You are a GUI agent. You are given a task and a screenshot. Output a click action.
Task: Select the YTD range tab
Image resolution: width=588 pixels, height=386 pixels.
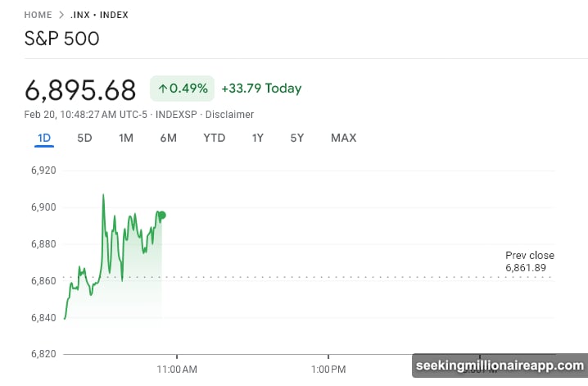[x=214, y=138]
